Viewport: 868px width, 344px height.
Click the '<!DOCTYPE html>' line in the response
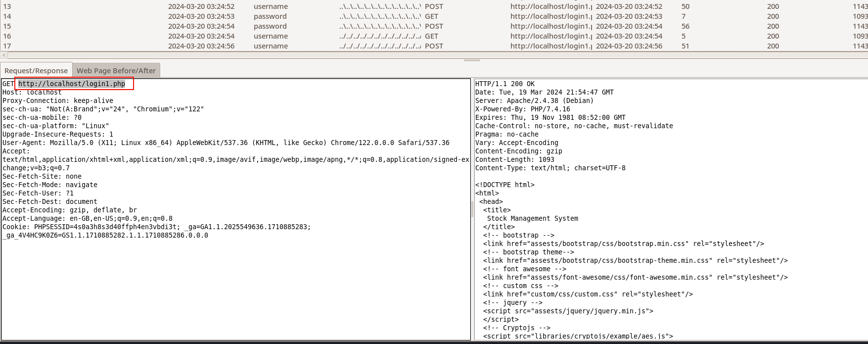tap(505, 185)
